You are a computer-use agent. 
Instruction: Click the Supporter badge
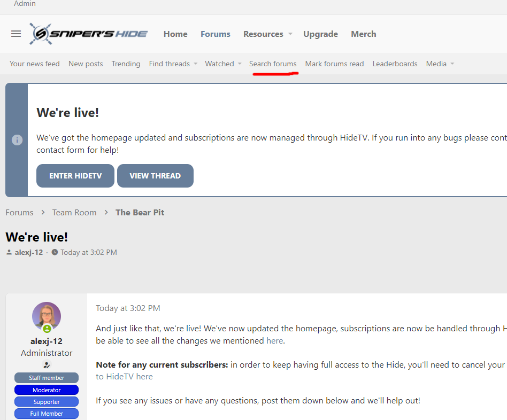click(47, 402)
